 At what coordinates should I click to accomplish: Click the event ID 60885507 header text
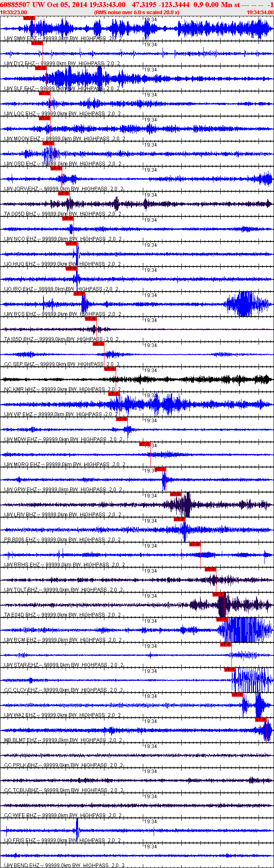pyautogui.click(x=15, y=5)
